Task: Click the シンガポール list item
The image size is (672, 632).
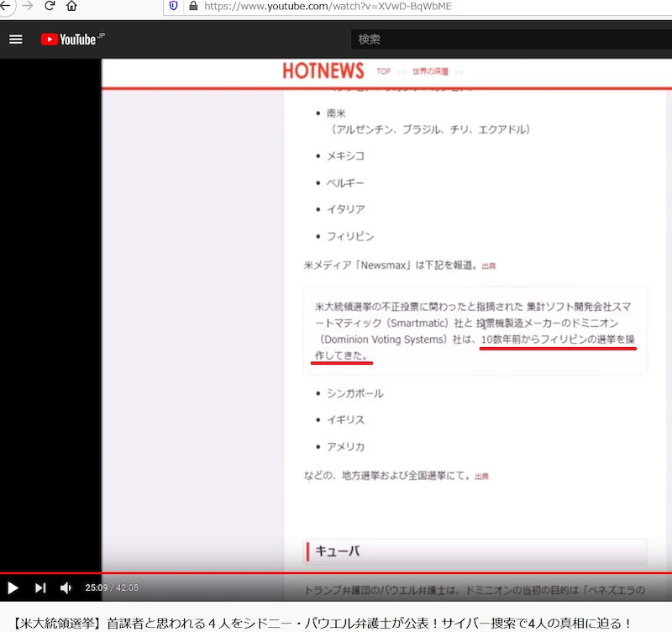Action: pos(354,393)
